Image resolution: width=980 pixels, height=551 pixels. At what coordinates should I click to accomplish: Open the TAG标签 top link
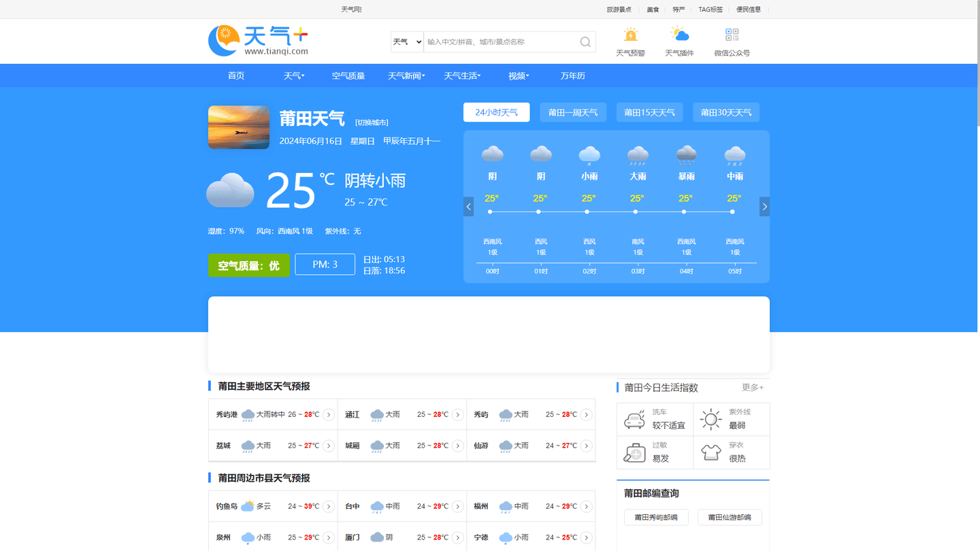click(710, 10)
